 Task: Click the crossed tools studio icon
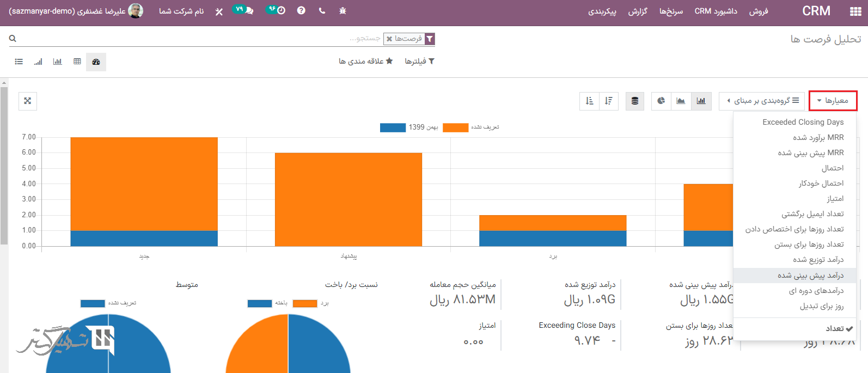[219, 11]
